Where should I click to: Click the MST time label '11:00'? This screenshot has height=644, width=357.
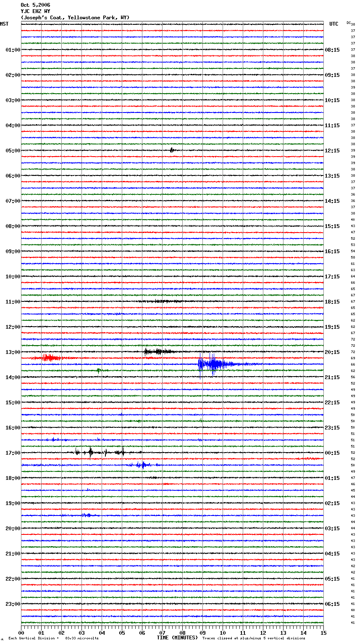(x=13, y=302)
